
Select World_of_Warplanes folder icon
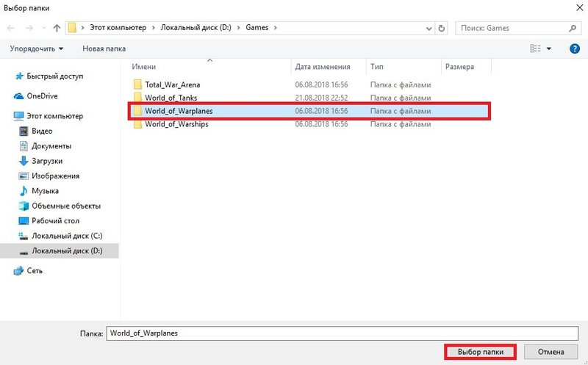coord(137,111)
